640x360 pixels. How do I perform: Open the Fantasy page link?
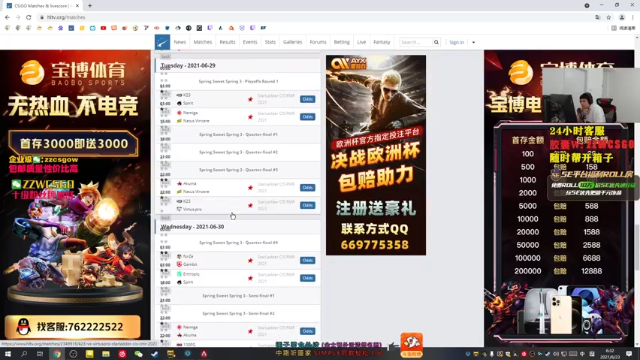click(382, 42)
